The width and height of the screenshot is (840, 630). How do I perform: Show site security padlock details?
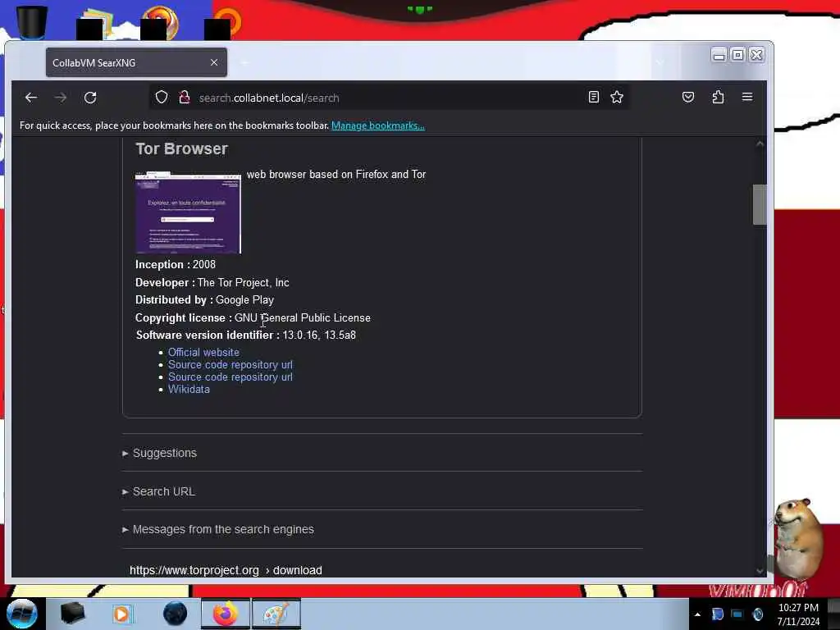[x=185, y=98]
